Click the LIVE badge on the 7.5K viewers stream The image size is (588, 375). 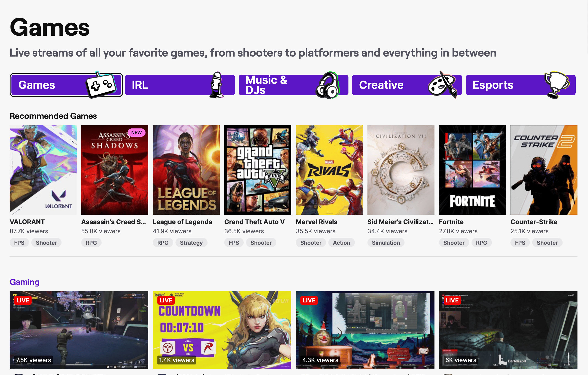coord(23,300)
